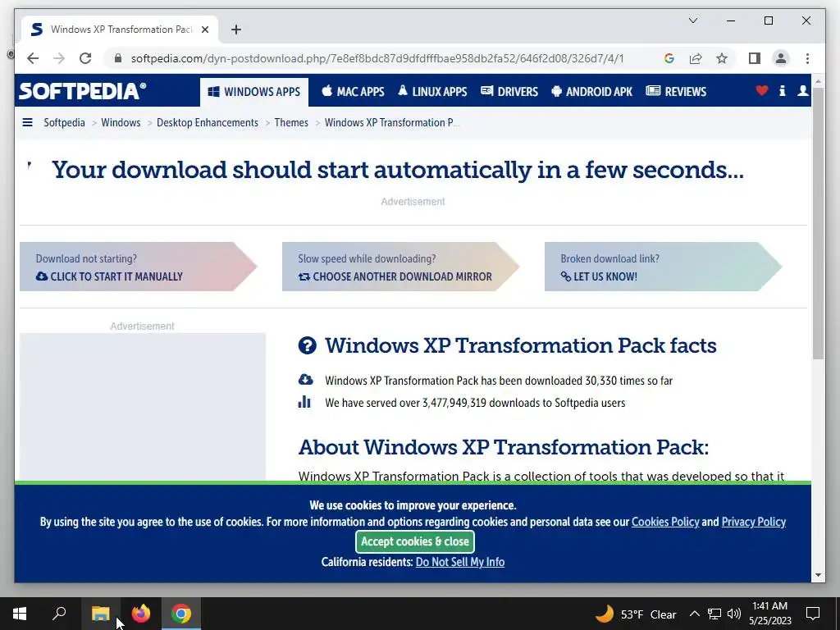Click the info icon in Softpedia header

782,90
